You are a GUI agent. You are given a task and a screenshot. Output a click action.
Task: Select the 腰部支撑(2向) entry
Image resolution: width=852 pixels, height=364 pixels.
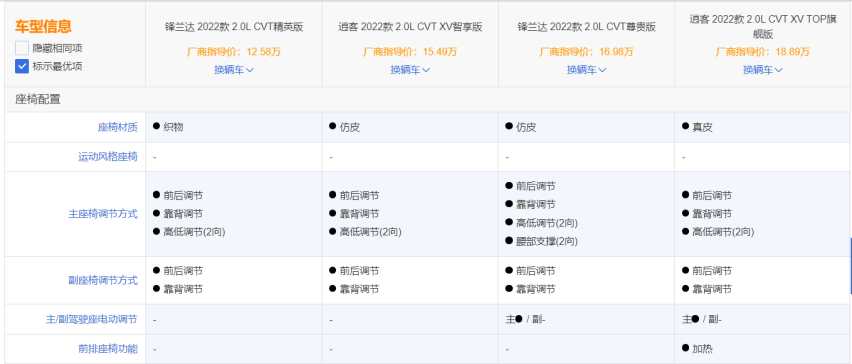pyautogui.click(x=547, y=241)
